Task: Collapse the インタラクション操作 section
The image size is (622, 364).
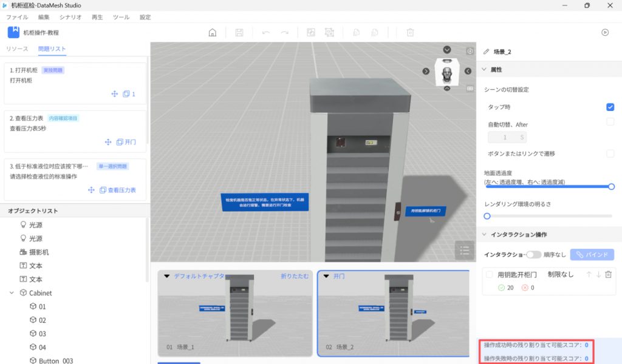Action: point(484,234)
